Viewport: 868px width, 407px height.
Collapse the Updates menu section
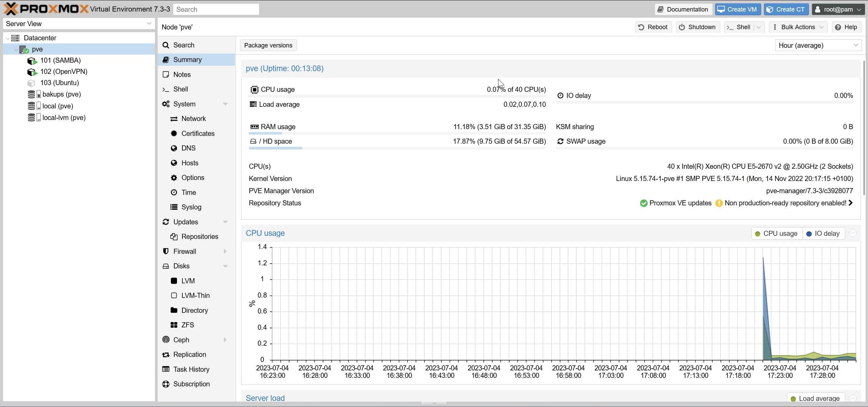point(225,222)
